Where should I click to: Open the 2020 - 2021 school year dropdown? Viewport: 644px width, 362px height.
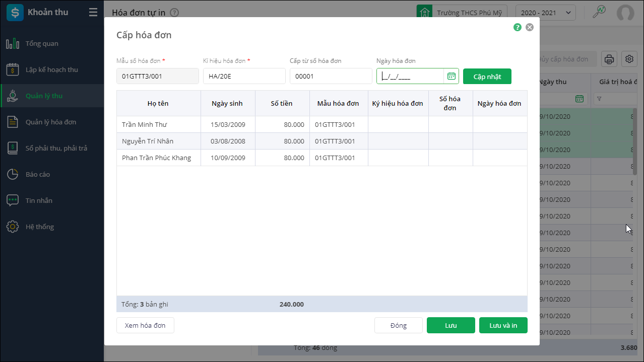[x=546, y=13]
